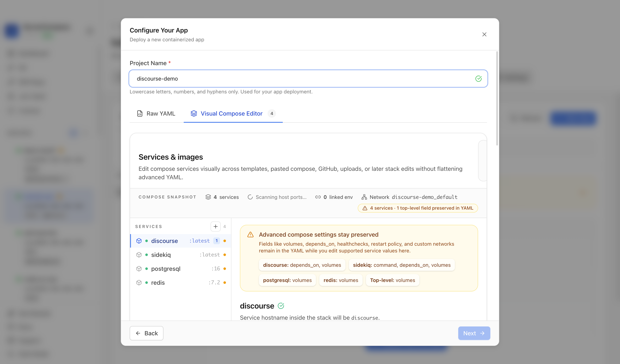Go back with the Back button
The image size is (620, 364).
(146, 333)
